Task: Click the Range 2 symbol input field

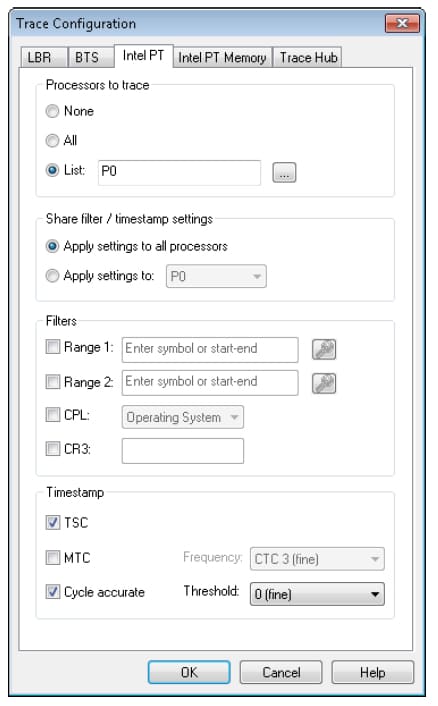Action: pyautogui.click(x=210, y=383)
